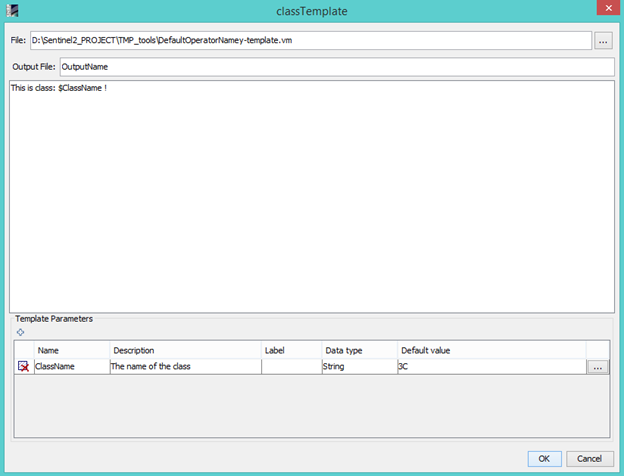
Task: Click the Description column header
Action: coord(185,350)
